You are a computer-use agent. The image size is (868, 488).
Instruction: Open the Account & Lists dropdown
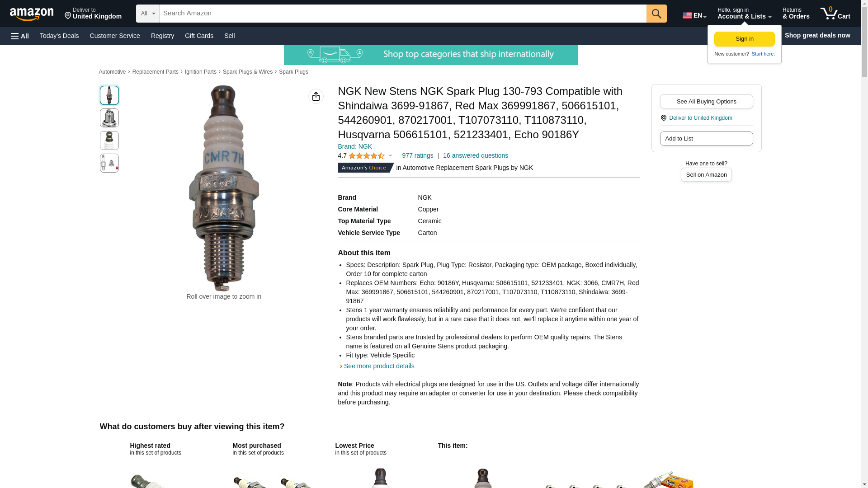tap(744, 14)
